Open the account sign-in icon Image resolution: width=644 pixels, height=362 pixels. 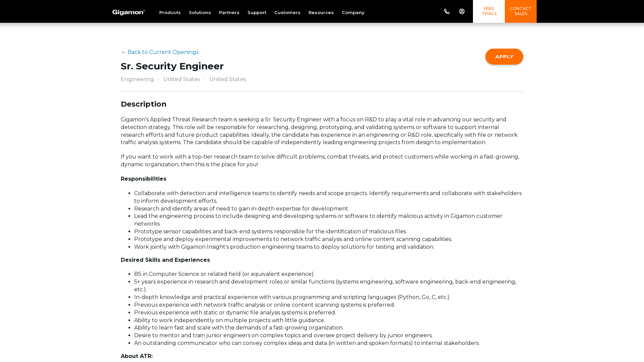coord(462,11)
